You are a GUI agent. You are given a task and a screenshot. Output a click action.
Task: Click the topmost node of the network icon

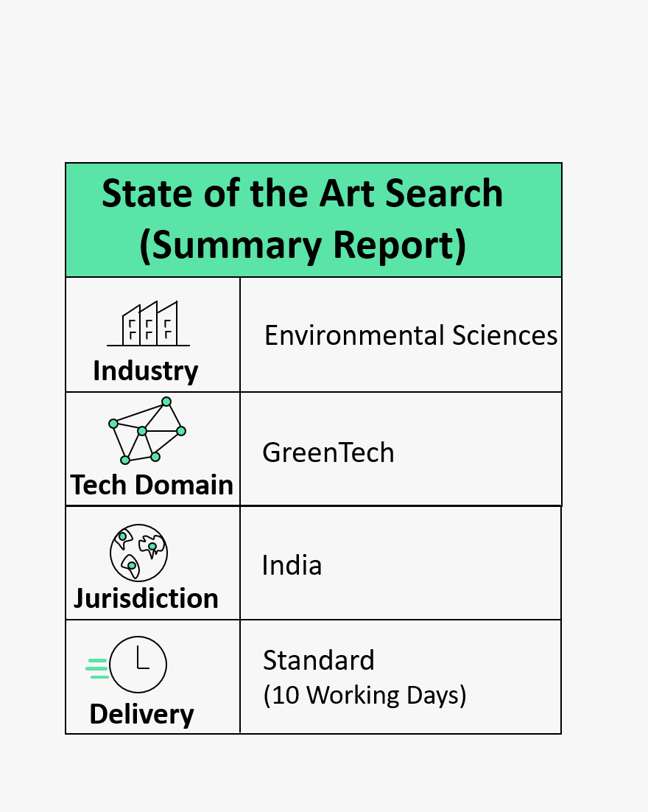[166, 402]
